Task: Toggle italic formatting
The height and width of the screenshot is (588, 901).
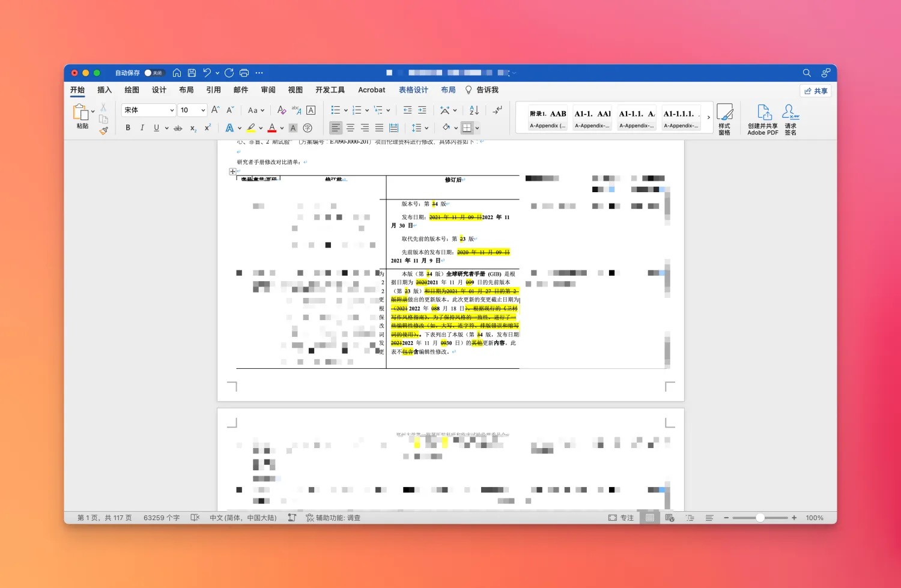Action: (x=142, y=128)
